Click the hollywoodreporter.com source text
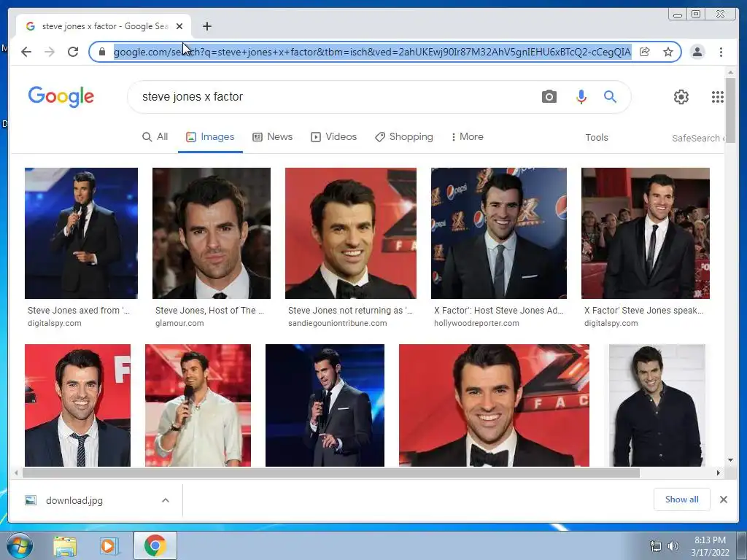The height and width of the screenshot is (560, 747). 476,323
